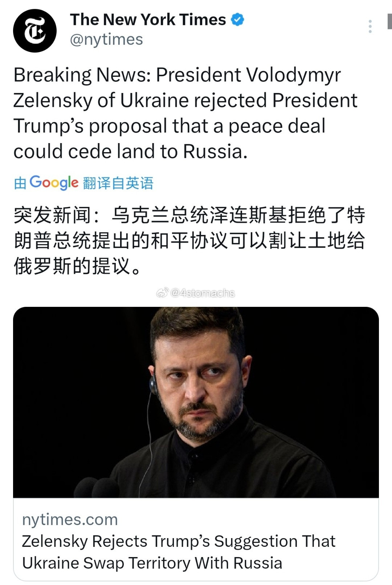Click the gray scrollbar thumb at right edge

click(389, 21)
